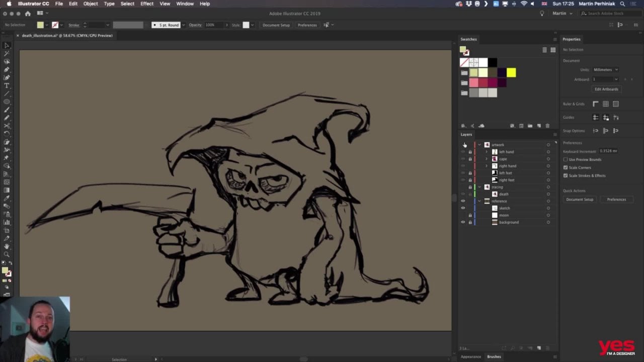Switch to the Brushes tab
644x362 pixels.
pyautogui.click(x=494, y=356)
